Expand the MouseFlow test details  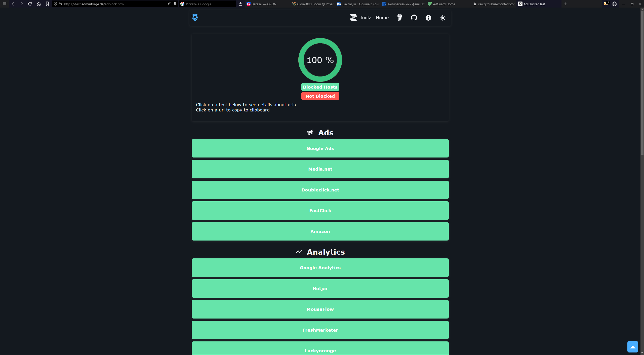(320, 309)
